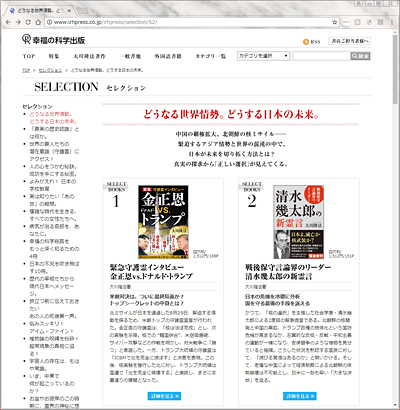This screenshot has width=400, height=410.
Task: Open sidebar link 「真実の歴史認識」とは何か
Action: click(x=54, y=133)
